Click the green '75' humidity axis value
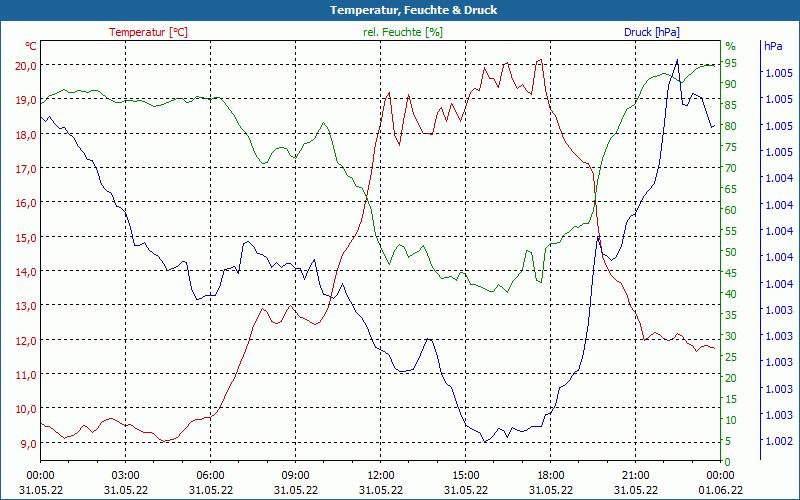The width and height of the screenshot is (800, 500). [731, 147]
